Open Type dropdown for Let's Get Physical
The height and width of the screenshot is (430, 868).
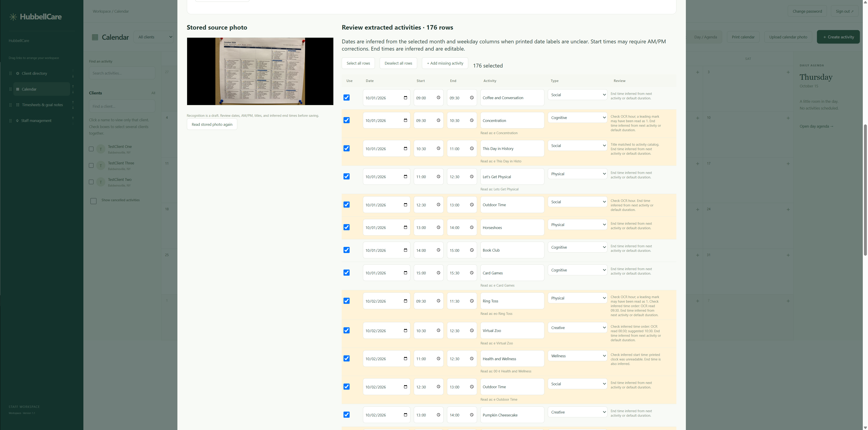[577, 174]
